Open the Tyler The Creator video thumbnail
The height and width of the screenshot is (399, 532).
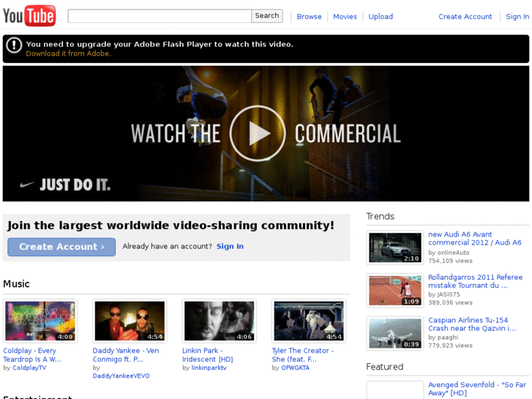pyautogui.click(x=309, y=321)
